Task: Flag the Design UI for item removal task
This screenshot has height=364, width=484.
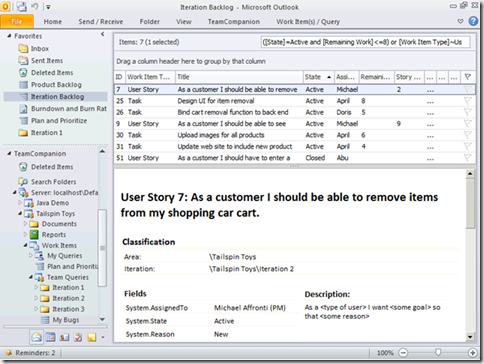Action: pyautogui.click(x=468, y=101)
